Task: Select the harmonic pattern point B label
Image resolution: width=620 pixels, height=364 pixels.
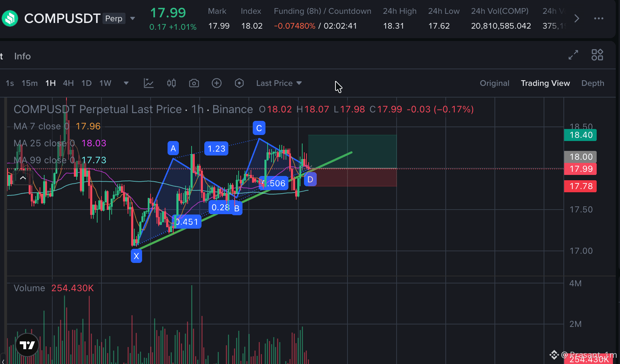Action: pos(237,209)
